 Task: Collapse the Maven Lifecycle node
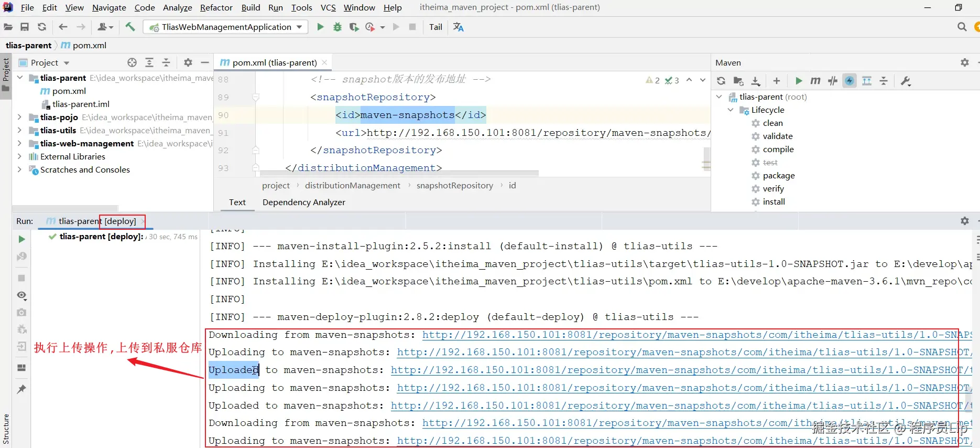click(731, 110)
